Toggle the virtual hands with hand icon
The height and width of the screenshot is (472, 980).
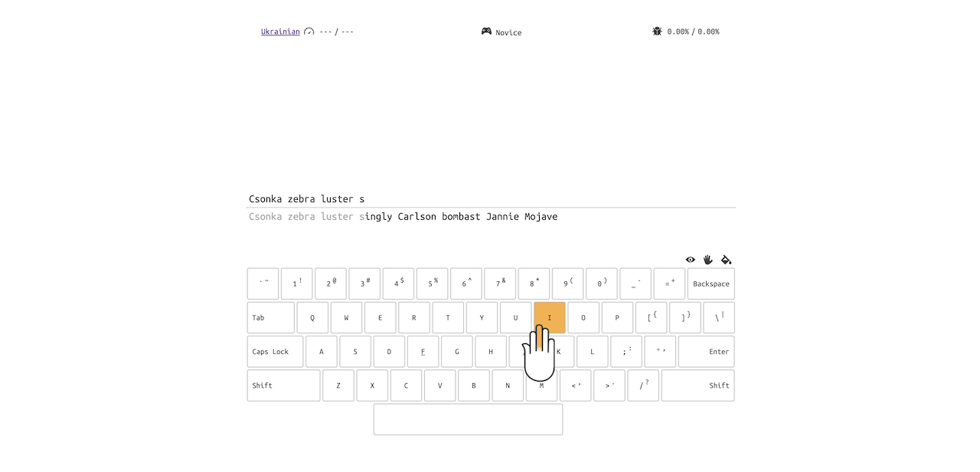(x=708, y=260)
